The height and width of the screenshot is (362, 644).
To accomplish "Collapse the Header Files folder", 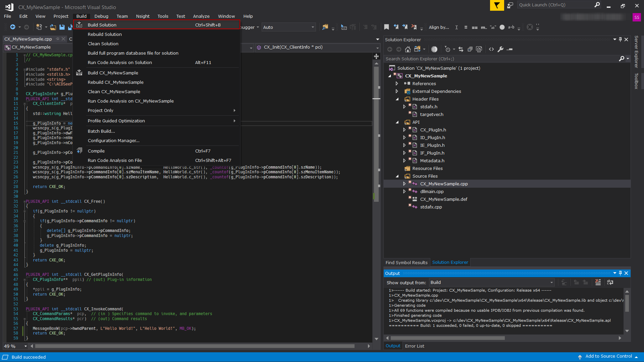I will (397, 99).
